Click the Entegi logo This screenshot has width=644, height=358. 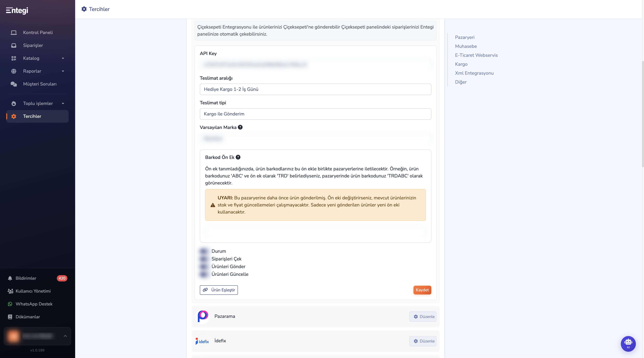pyautogui.click(x=17, y=10)
